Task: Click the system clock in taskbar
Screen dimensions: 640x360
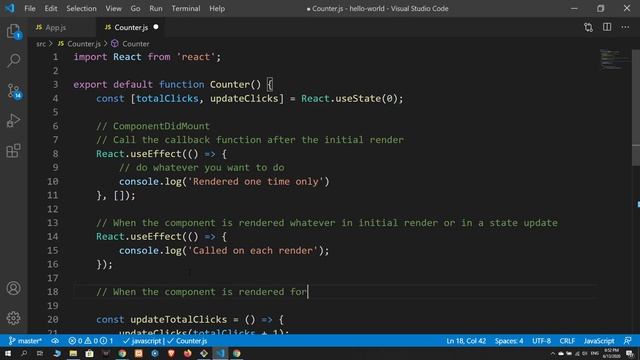Action: tap(611, 353)
